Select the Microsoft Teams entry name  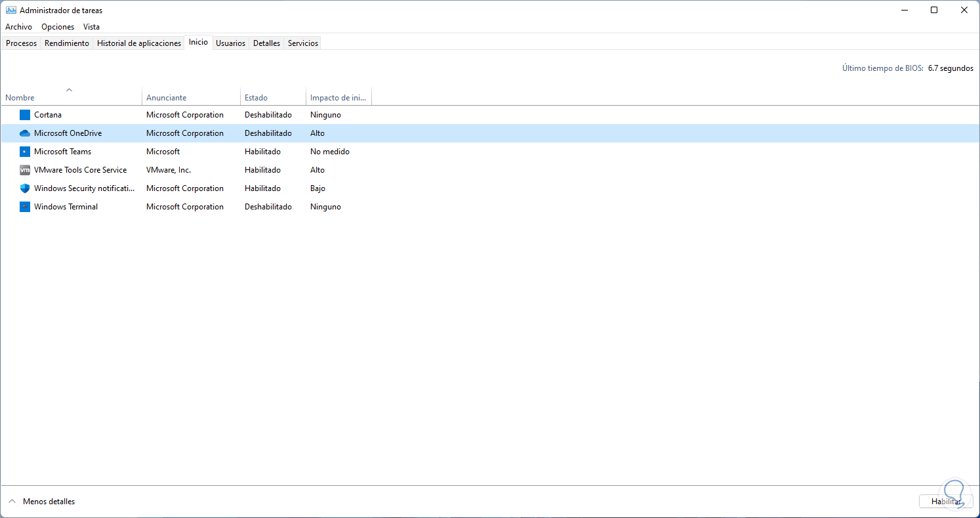pyautogui.click(x=63, y=152)
